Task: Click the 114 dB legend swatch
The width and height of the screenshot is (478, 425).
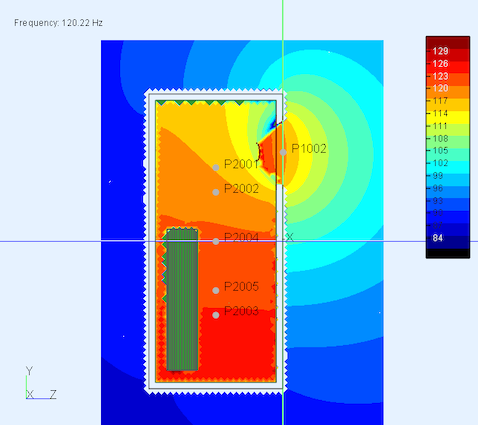Action: [x=448, y=117]
